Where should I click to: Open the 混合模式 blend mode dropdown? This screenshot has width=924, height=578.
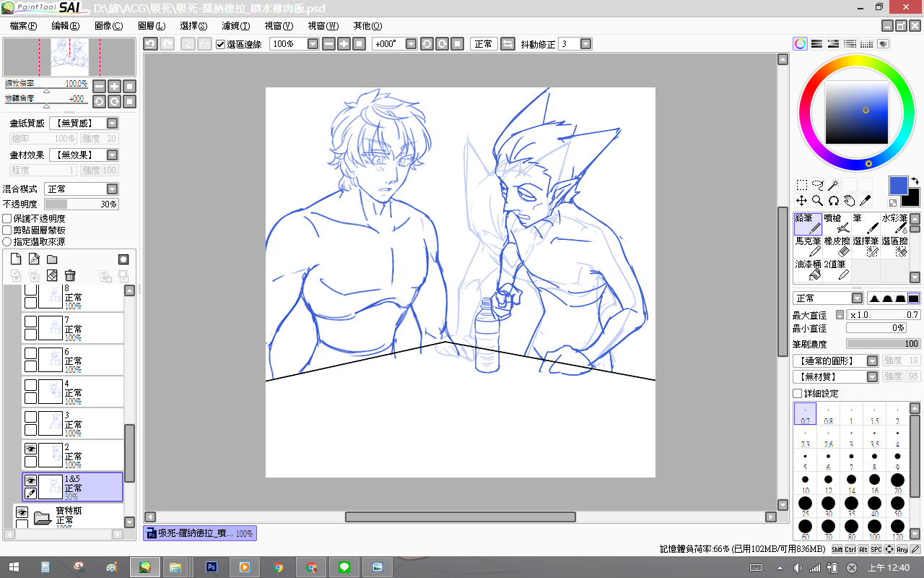[x=112, y=189]
